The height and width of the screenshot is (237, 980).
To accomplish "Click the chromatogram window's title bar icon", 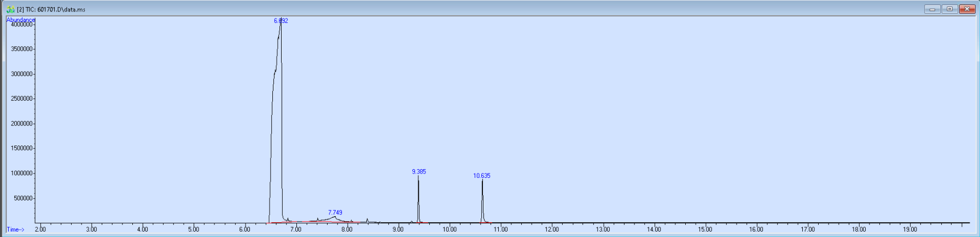I will [x=10, y=9].
